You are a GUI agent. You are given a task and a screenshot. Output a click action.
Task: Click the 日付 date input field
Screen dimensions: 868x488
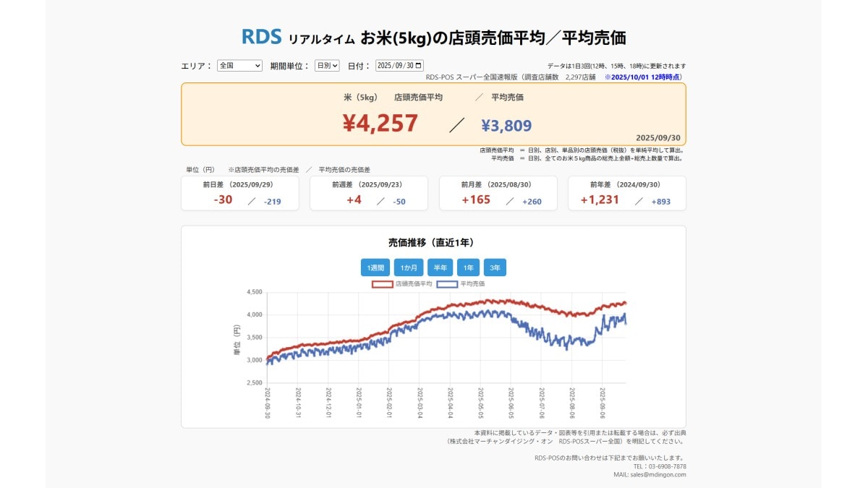point(394,65)
